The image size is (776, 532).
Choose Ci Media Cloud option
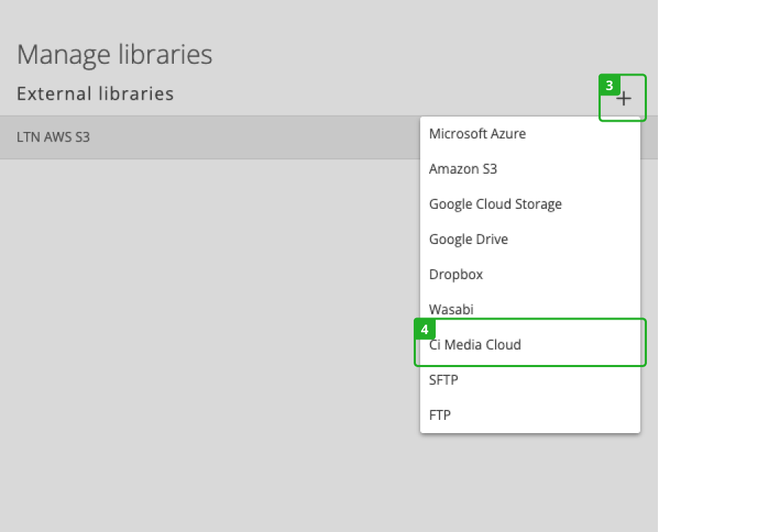[530, 344]
